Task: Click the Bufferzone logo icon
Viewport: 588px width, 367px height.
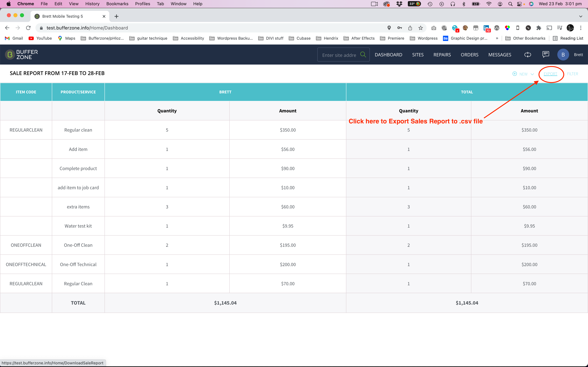Action: [x=10, y=55]
